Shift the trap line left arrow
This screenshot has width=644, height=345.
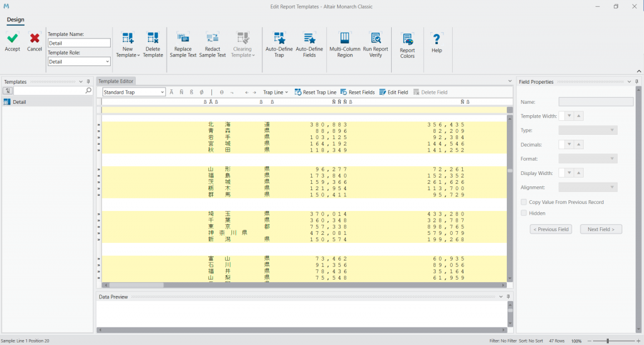(x=247, y=93)
